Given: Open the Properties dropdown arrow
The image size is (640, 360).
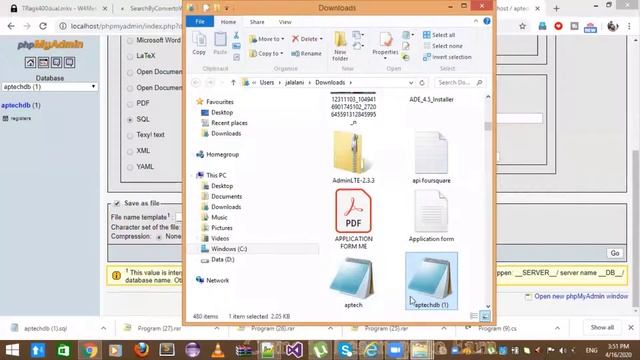Looking at the screenshot, I should pyautogui.click(x=385, y=58).
